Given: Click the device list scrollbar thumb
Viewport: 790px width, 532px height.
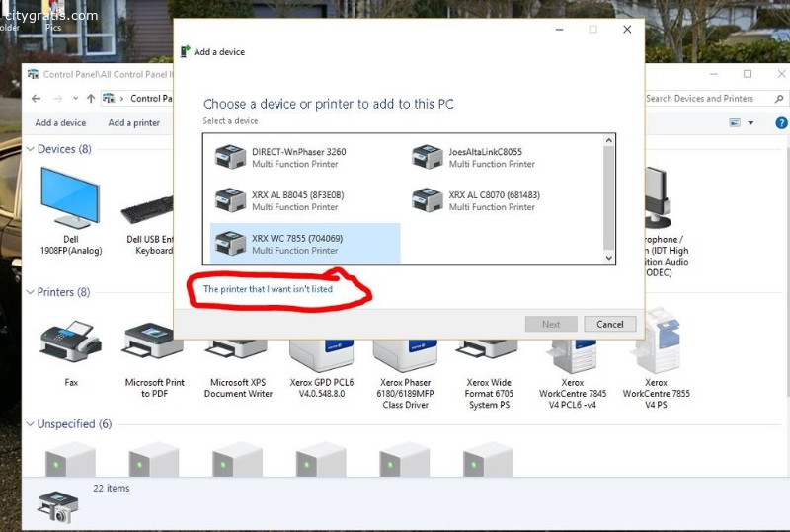Looking at the screenshot, I should pyautogui.click(x=608, y=197).
